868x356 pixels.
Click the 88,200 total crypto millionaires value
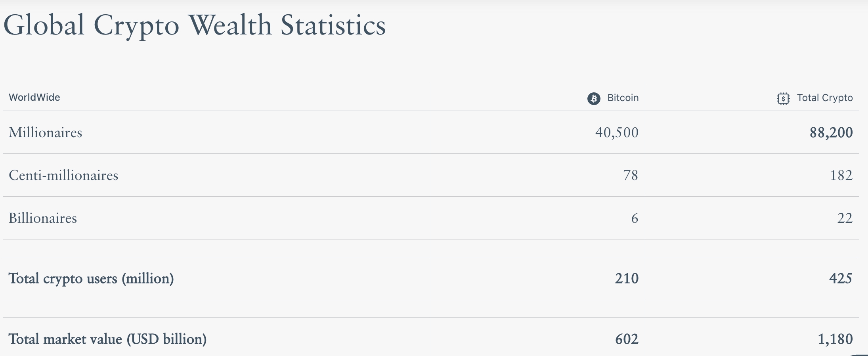(x=831, y=132)
